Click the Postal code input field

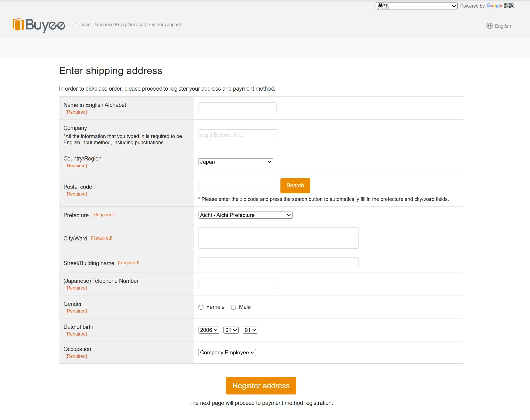point(238,186)
